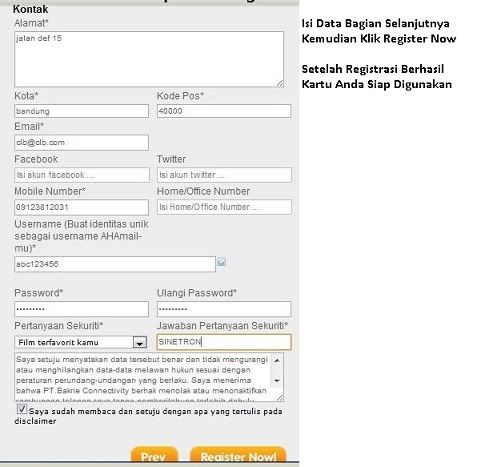Click the Alamat address text area
The height and width of the screenshot is (467, 477).
point(149,59)
